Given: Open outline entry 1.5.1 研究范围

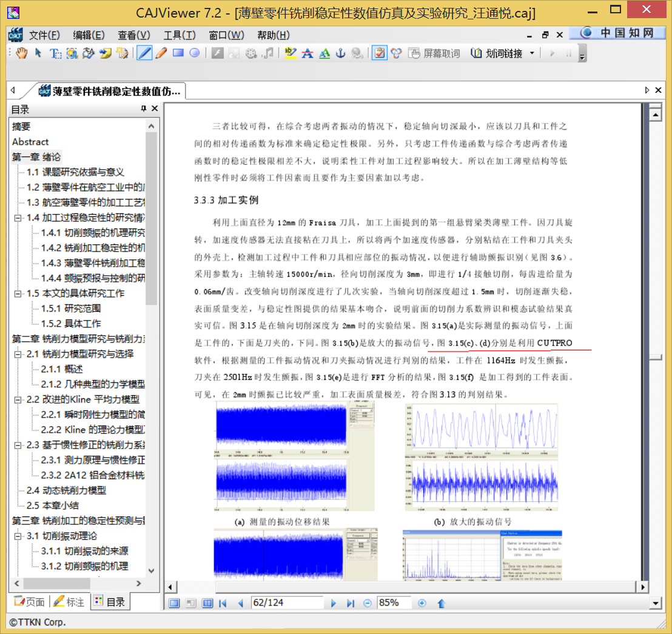Looking at the screenshot, I should pyautogui.click(x=71, y=309).
